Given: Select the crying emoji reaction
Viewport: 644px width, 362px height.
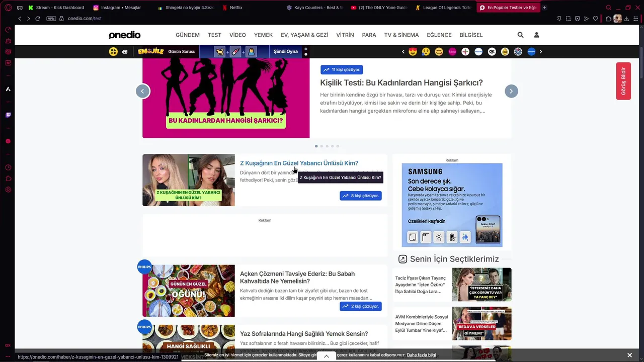Looking at the screenshot, I should point(426,51).
